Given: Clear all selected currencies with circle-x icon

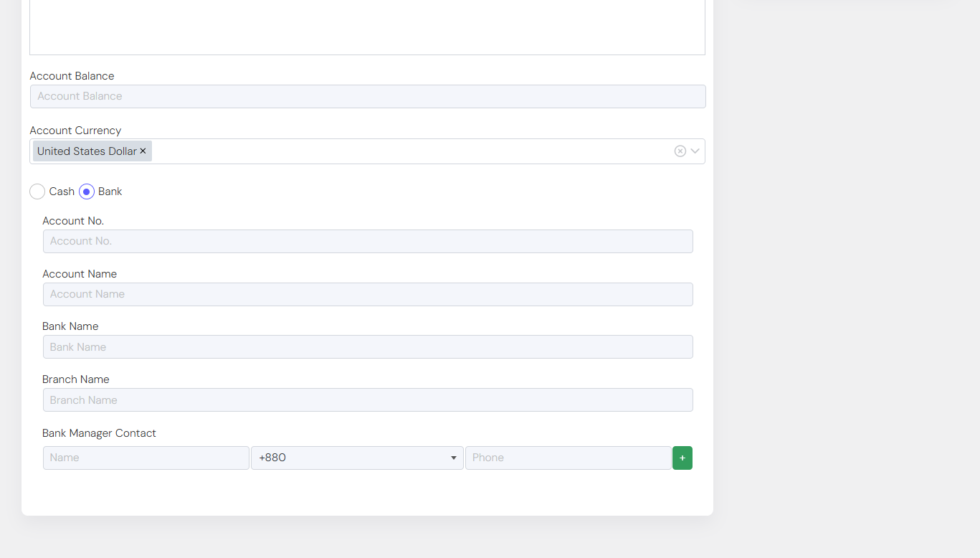Looking at the screenshot, I should (x=680, y=151).
